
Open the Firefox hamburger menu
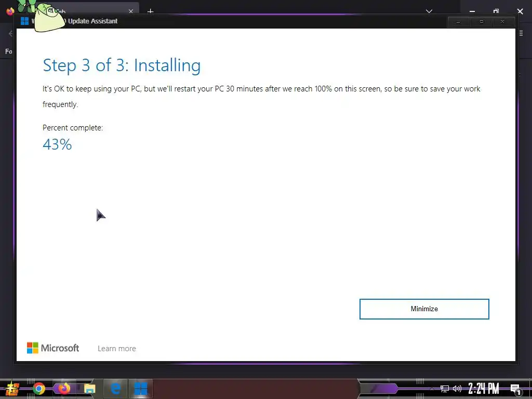[521, 33]
